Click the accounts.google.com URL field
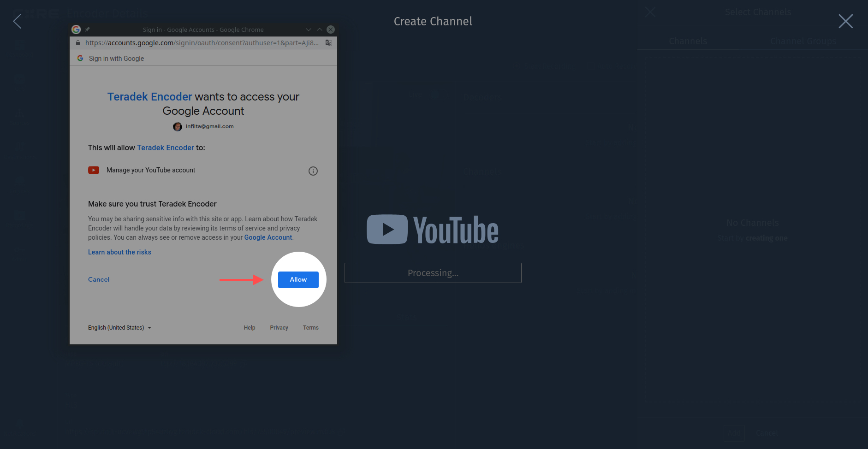The image size is (868, 449). (x=202, y=43)
